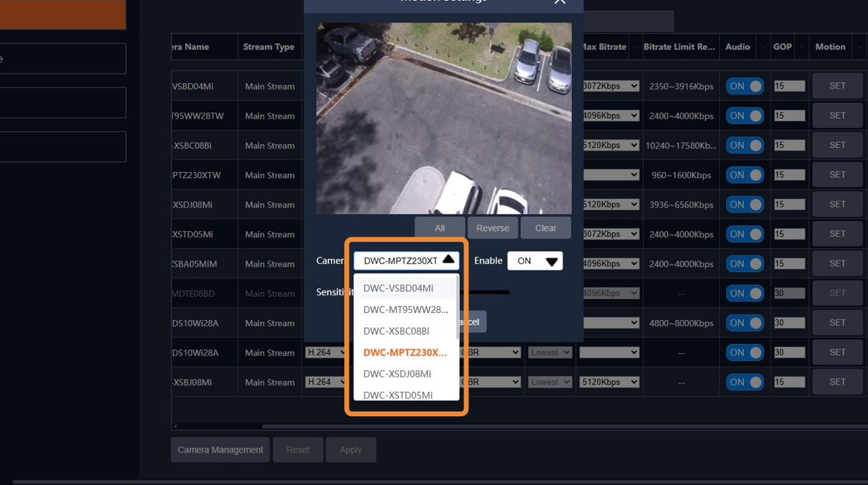Click the Clear motion area button
Screen dimensions: 868x485
click(x=546, y=228)
